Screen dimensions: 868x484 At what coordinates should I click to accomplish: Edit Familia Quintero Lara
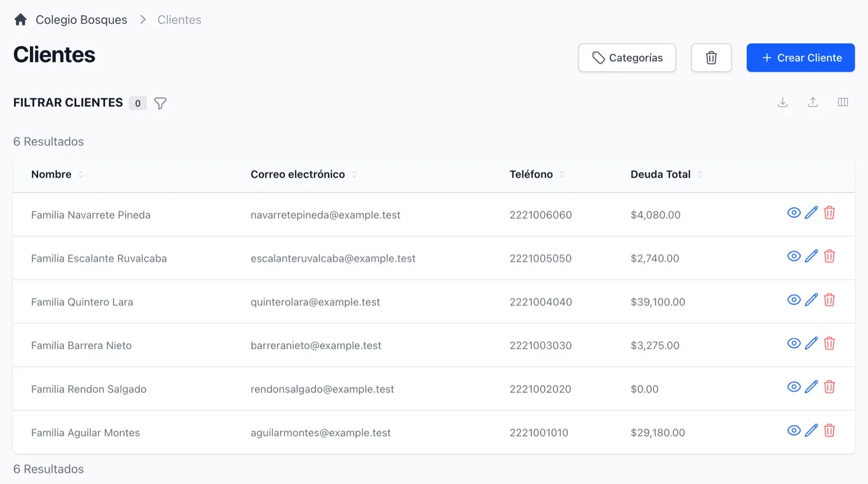811,300
